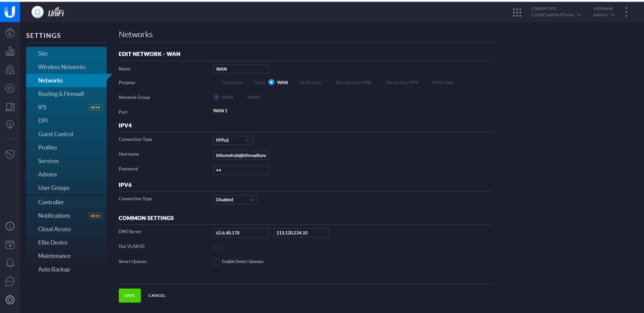Click the first DNS Server input field
Screen dimensions: 644x313
click(241, 233)
